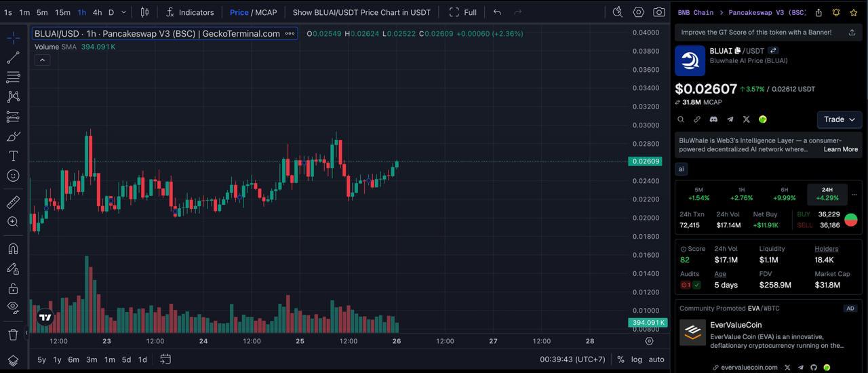
Task: Collapse the volume indicator legend
Action: pos(42,60)
